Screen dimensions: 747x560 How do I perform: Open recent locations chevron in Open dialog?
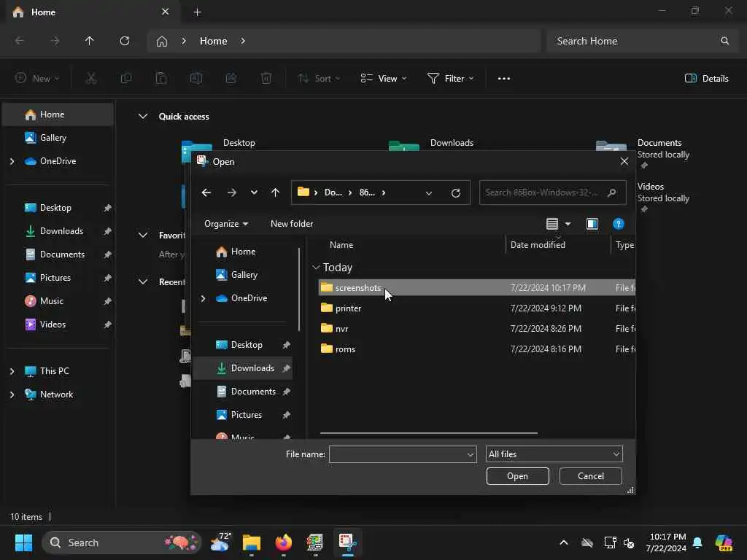[x=254, y=192]
